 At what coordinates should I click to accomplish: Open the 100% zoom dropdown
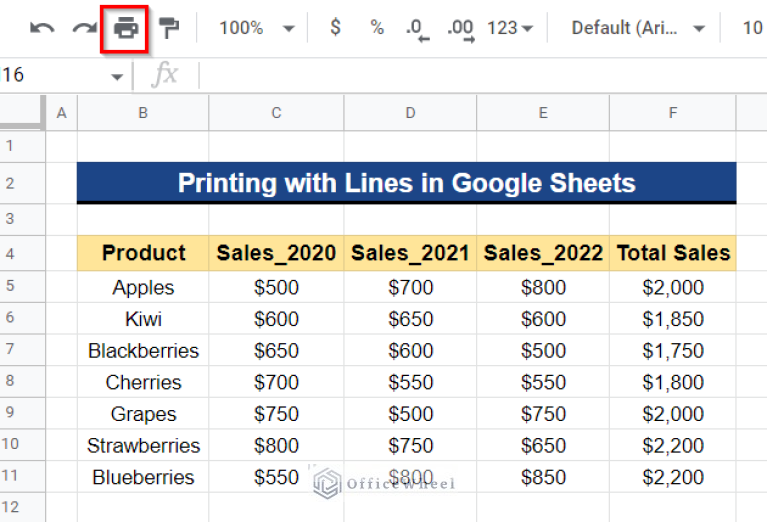click(257, 28)
